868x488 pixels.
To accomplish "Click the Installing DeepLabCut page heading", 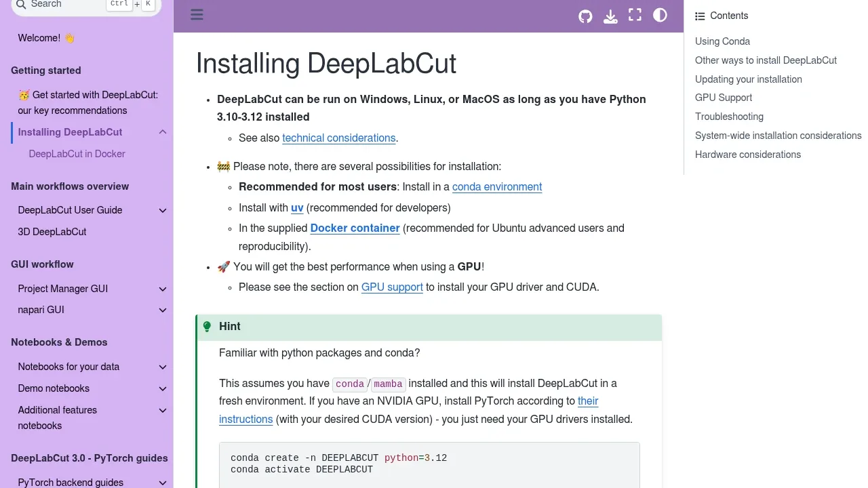I will point(326,64).
